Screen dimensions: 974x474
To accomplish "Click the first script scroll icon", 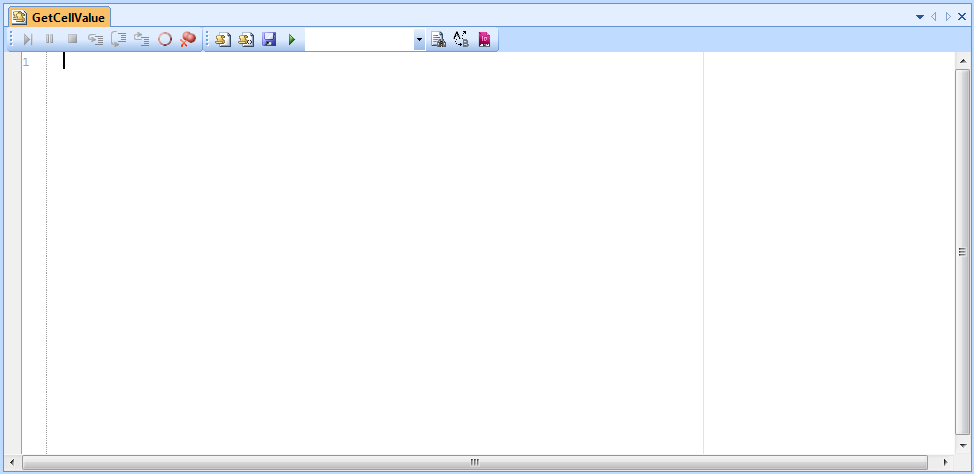I will click(x=223, y=40).
